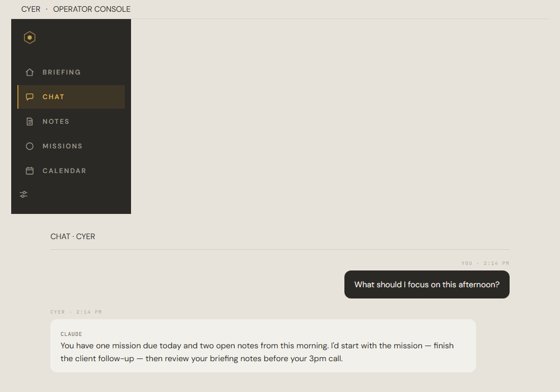
Task: Click the CYER · 2:14 PM timestamp
Action: (x=76, y=312)
